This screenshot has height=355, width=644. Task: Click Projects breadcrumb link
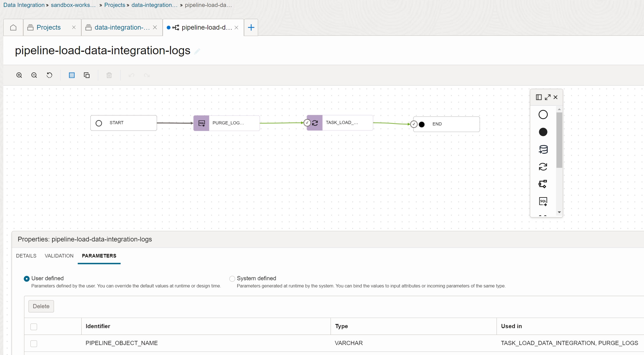pos(115,5)
